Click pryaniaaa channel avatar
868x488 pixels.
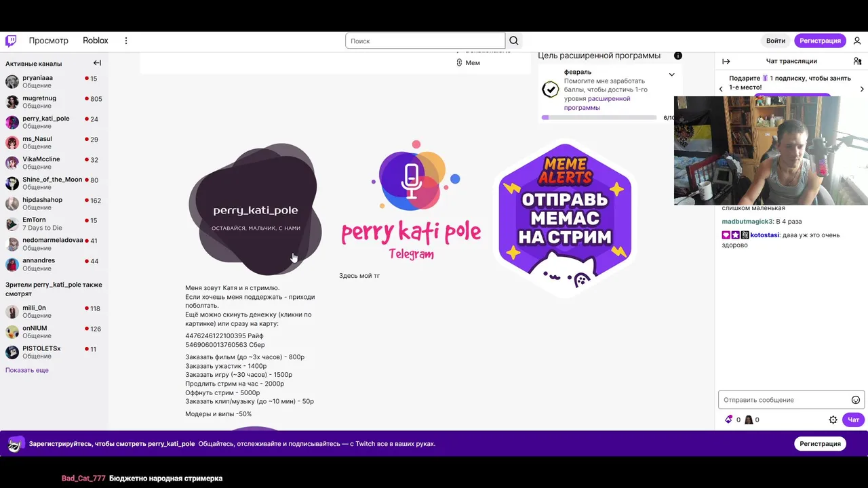tap(12, 82)
